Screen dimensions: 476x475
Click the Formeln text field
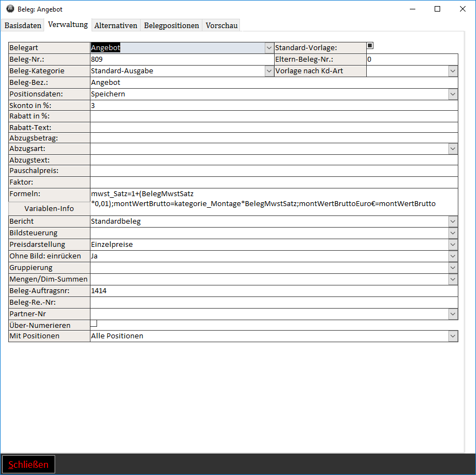pyautogui.click(x=274, y=199)
